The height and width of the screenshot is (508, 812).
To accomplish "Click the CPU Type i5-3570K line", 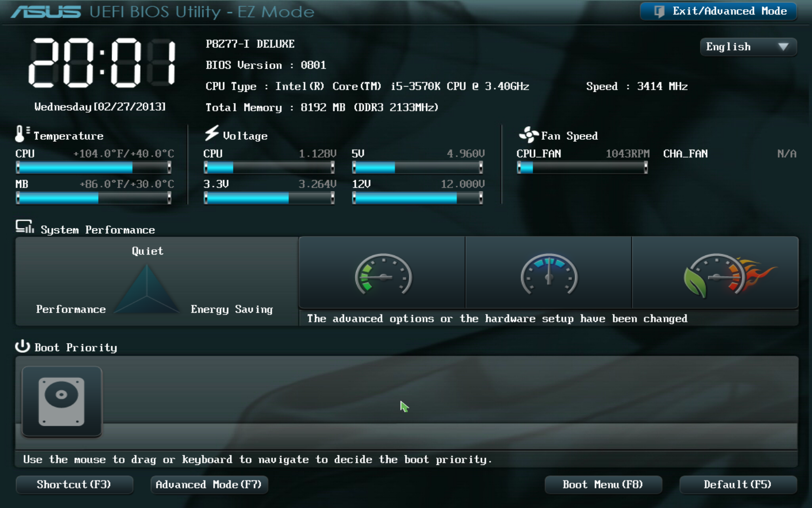I will tap(367, 87).
